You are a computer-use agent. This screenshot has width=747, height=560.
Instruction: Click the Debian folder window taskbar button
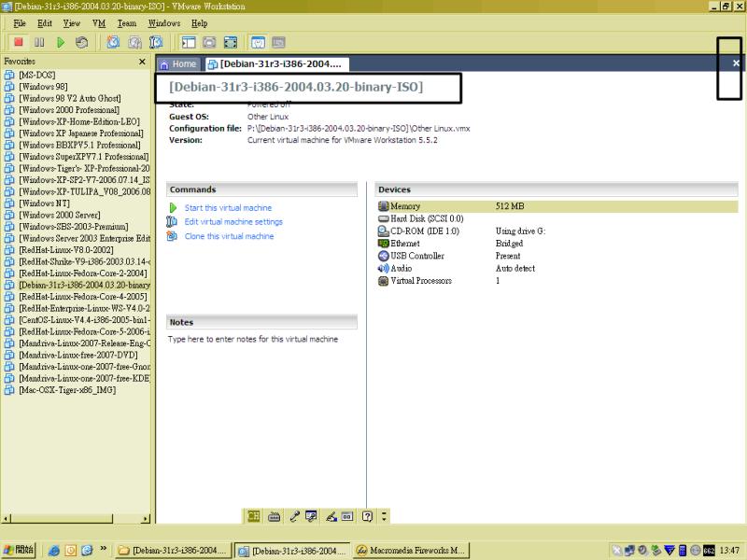pos(174,551)
